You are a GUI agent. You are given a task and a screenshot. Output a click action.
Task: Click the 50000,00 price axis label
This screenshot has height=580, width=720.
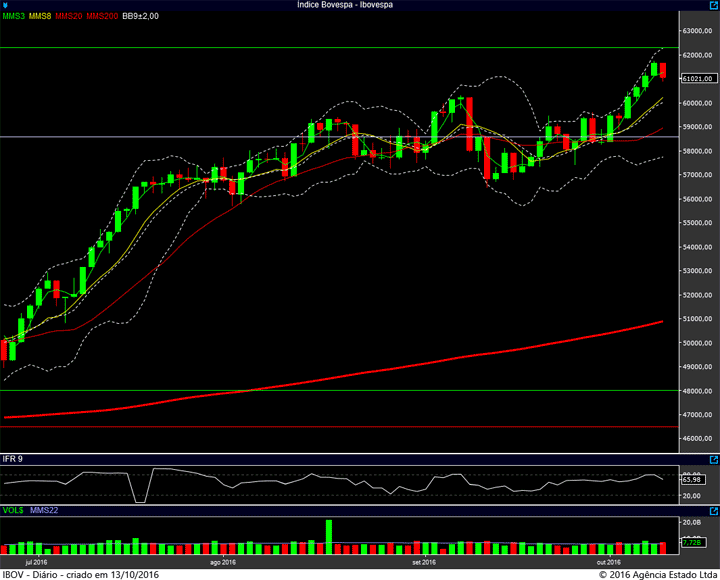pyautogui.click(x=698, y=343)
